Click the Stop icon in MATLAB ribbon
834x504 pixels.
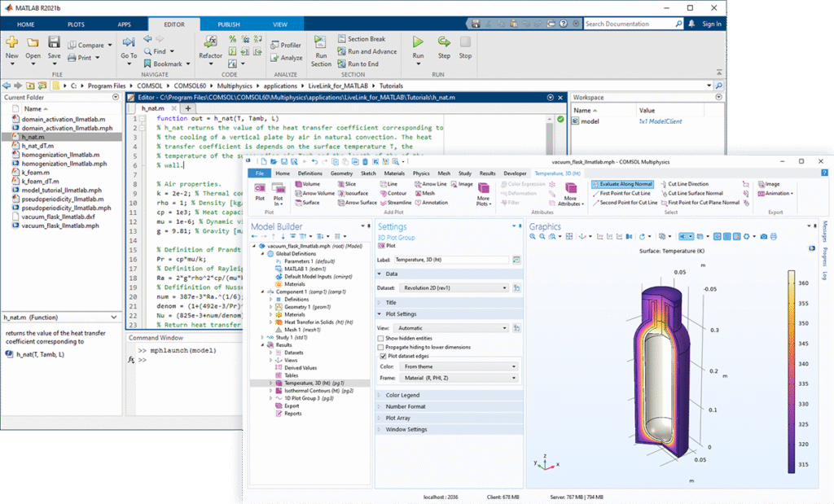tap(465, 42)
